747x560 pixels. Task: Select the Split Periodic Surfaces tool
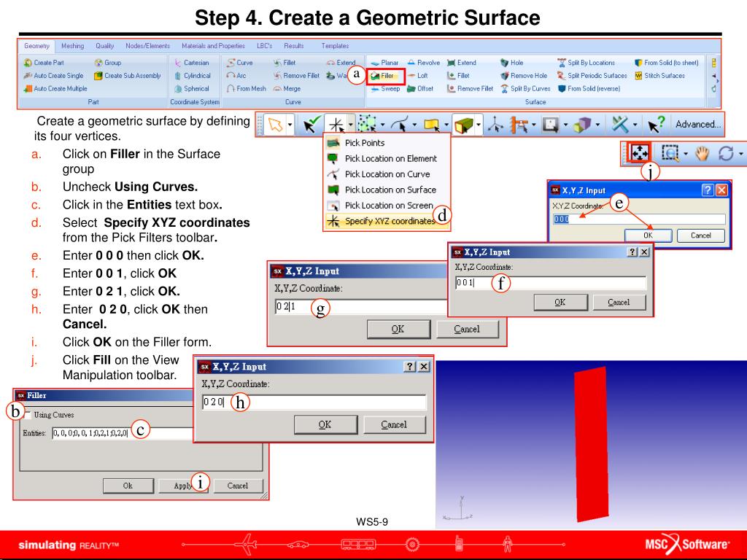click(592, 76)
